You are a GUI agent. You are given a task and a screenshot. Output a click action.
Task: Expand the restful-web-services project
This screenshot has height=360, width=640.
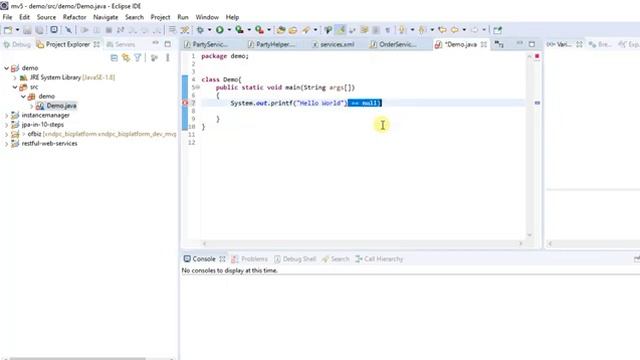[x=7, y=143]
